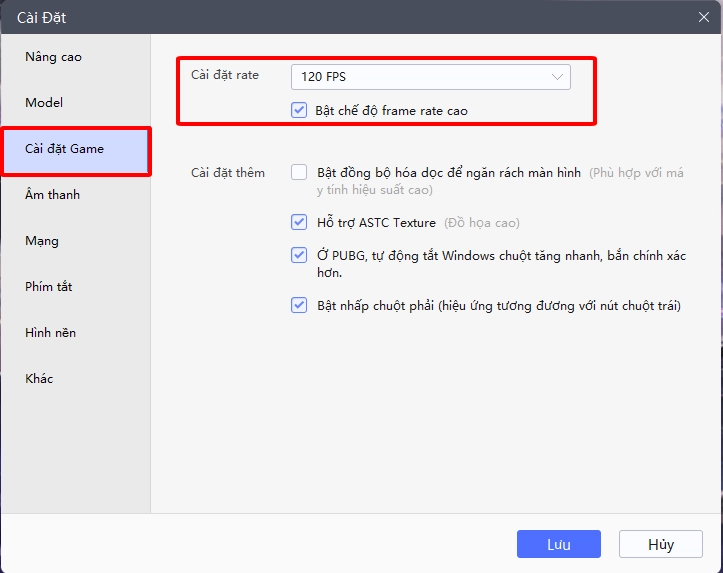Click the chevron arrow in FPS combo box

pos(557,76)
